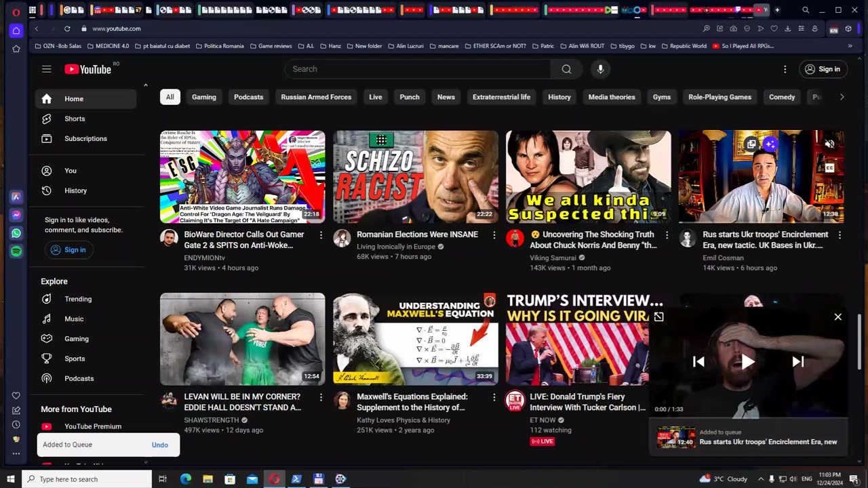Open the YouTube hamburger guide menu
Screen dimensions: 868x488
coord(46,69)
